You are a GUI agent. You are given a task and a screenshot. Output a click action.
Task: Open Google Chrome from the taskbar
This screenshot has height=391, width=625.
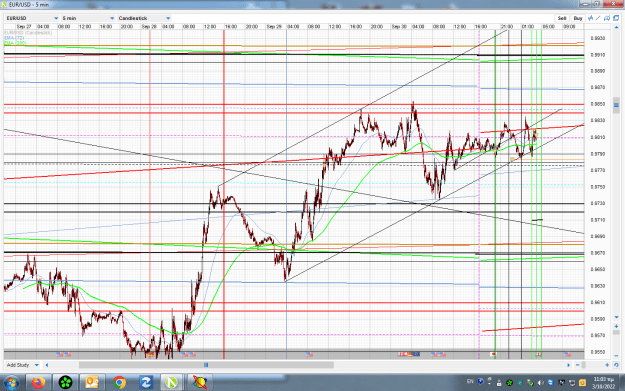tap(119, 383)
